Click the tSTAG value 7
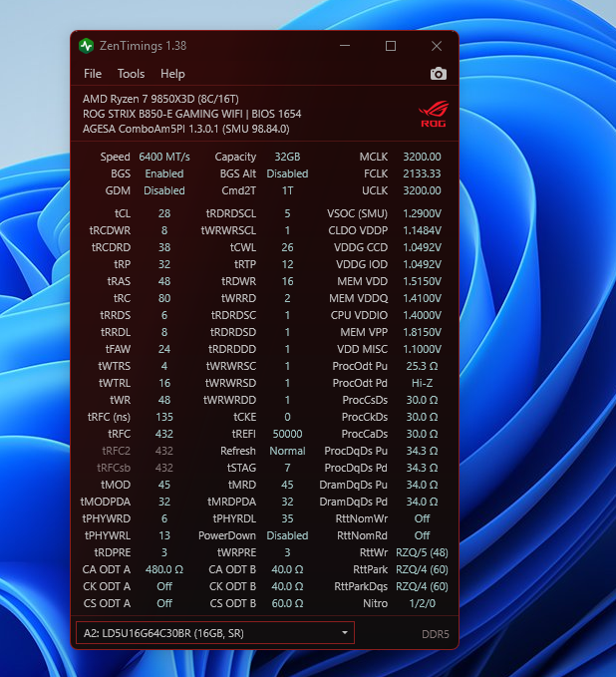Image resolution: width=616 pixels, height=677 pixels. coord(287,468)
